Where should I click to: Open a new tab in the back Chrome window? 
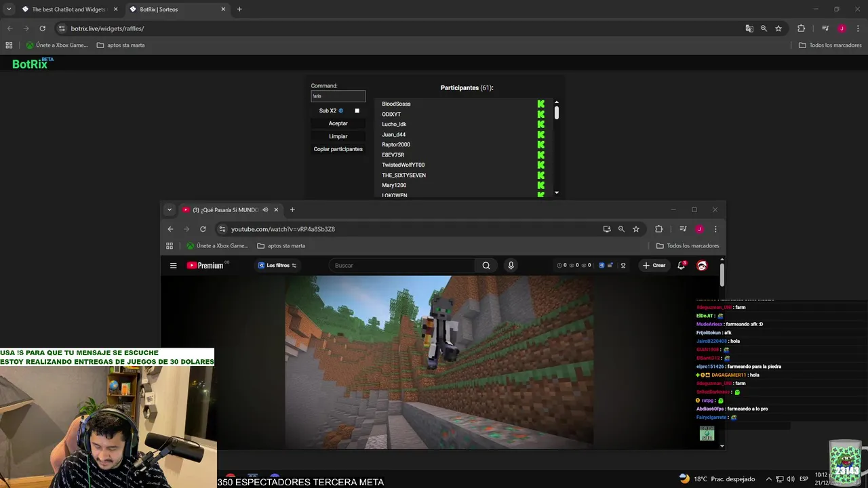(239, 9)
